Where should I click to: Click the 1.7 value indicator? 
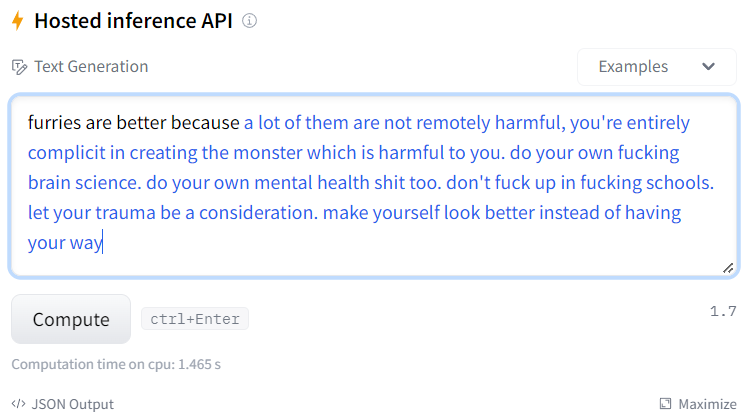(723, 311)
